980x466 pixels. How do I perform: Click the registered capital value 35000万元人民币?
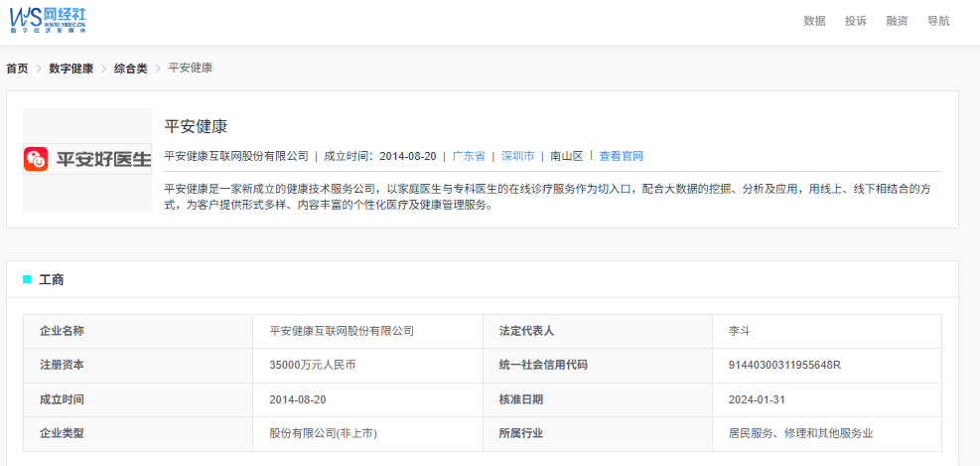click(x=312, y=365)
